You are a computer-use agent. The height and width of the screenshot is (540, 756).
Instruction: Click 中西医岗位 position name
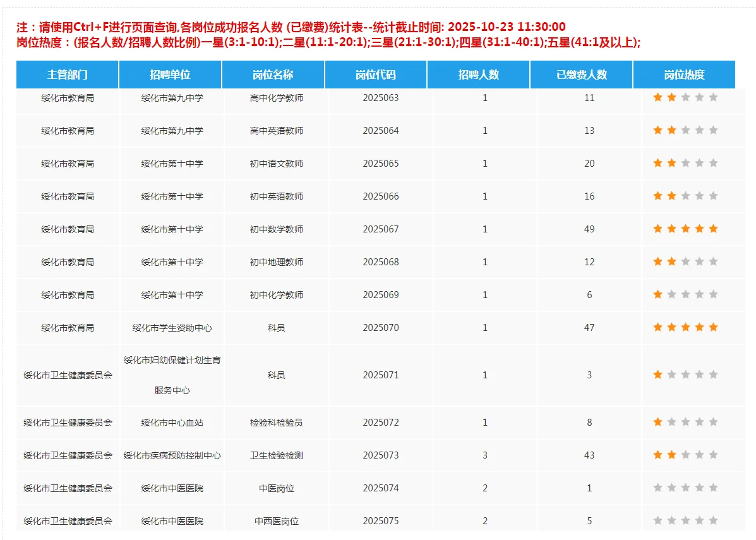[276, 520]
